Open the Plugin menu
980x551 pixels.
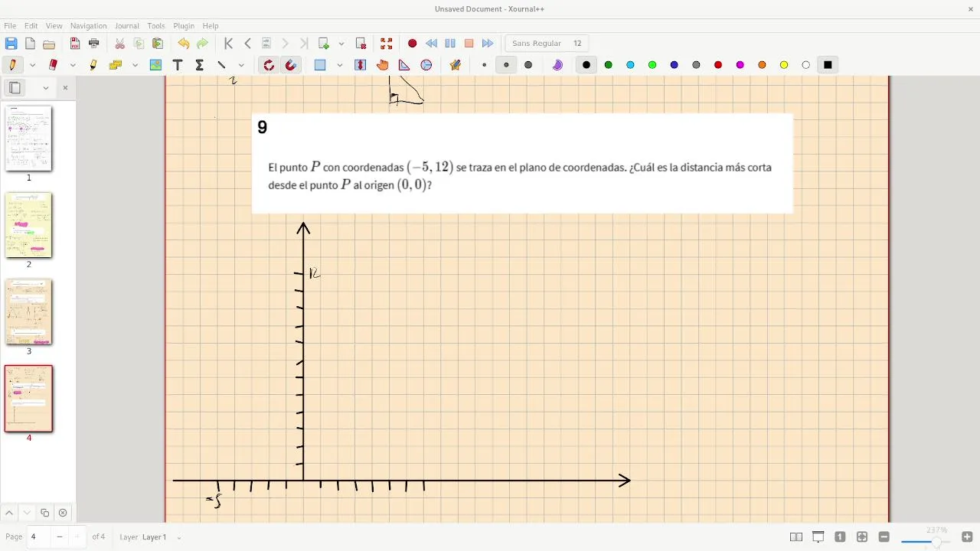tap(184, 26)
